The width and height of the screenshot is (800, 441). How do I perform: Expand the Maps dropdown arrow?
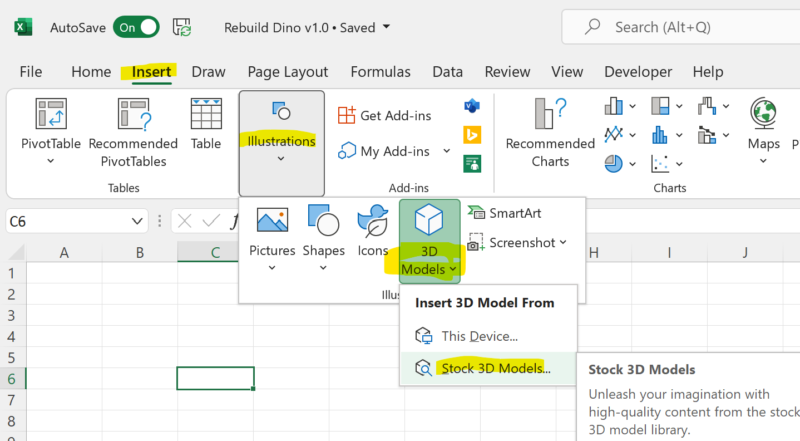[x=763, y=161]
